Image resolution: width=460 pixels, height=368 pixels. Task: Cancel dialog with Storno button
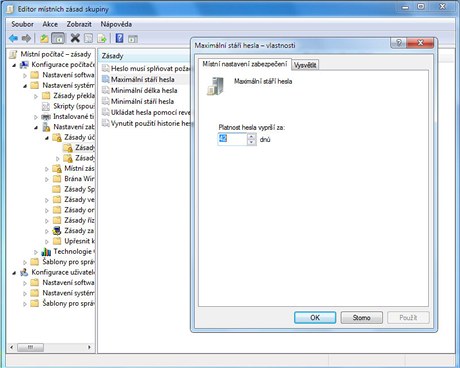pyautogui.click(x=362, y=318)
